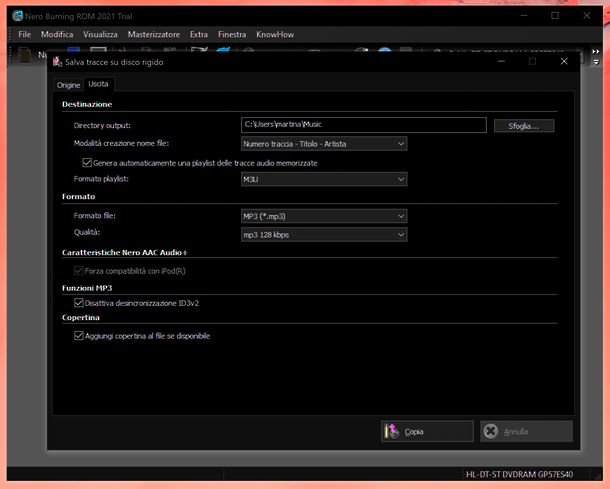Click the Copia button's disc icon
The height and width of the screenshot is (489, 610).
(x=392, y=431)
